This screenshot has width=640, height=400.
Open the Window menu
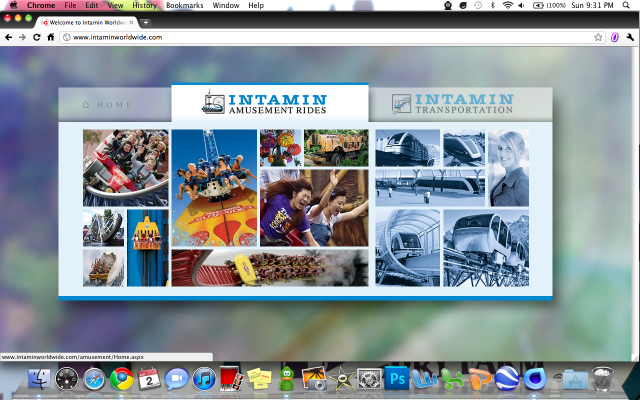click(x=226, y=5)
